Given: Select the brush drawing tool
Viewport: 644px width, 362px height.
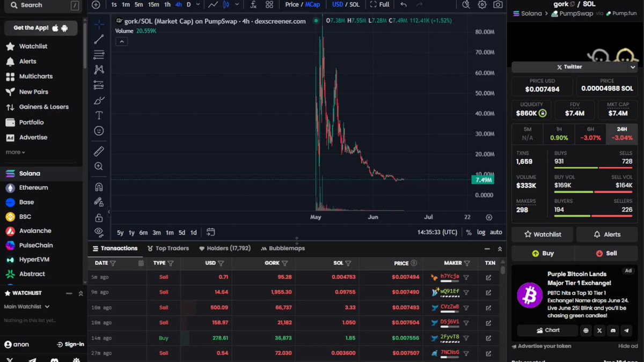Looking at the screenshot, I should coord(99,100).
